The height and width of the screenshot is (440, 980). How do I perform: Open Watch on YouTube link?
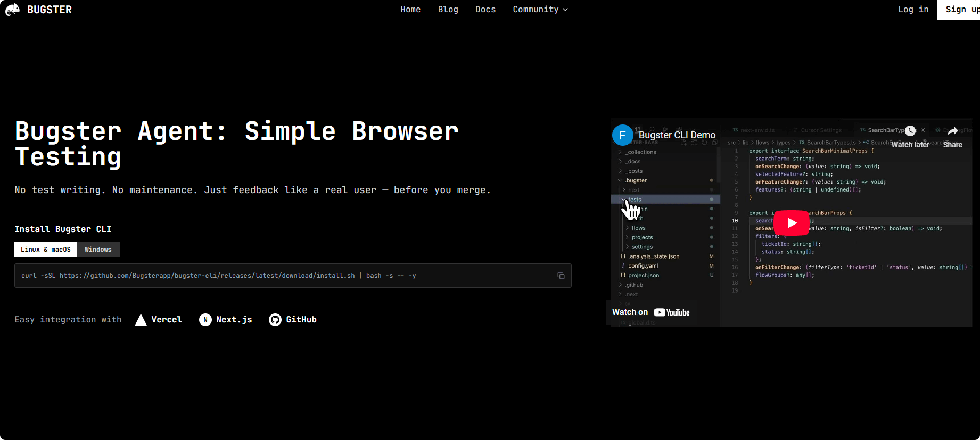click(650, 312)
